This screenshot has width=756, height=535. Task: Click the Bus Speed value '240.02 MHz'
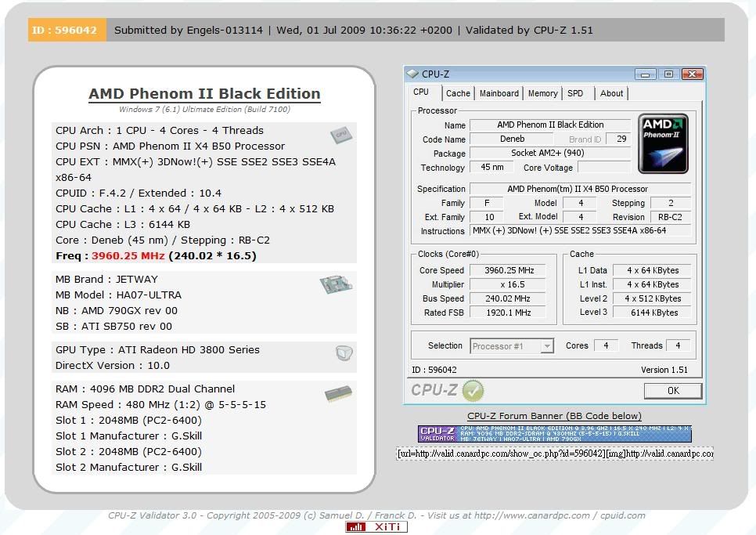(x=508, y=298)
